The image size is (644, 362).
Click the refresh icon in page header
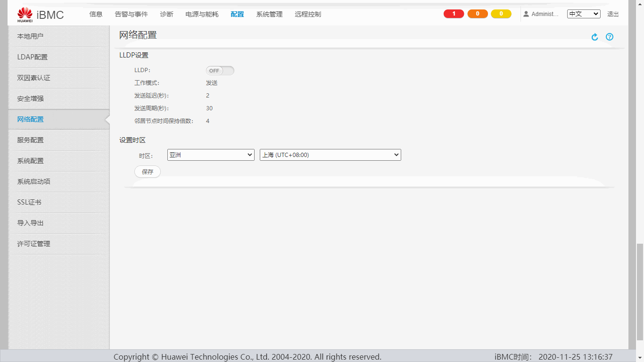[x=594, y=37]
